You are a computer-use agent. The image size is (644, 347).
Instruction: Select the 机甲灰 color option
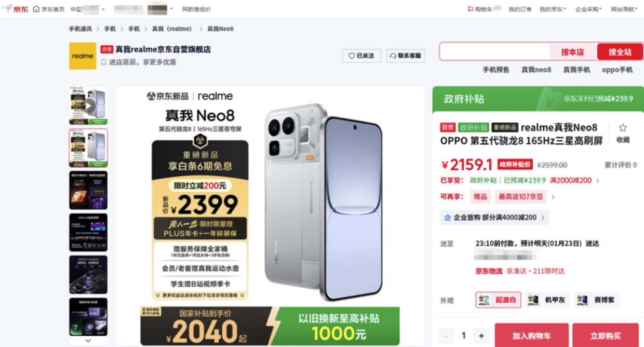(x=547, y=300)
